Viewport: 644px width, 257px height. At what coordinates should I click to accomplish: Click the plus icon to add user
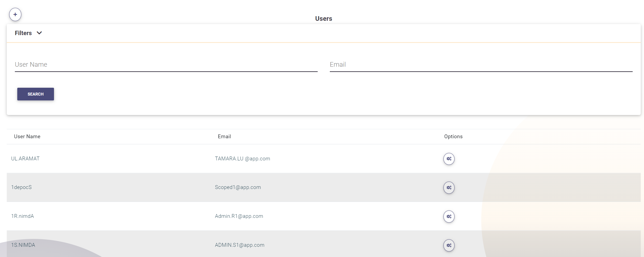click(x=15, y=15)
